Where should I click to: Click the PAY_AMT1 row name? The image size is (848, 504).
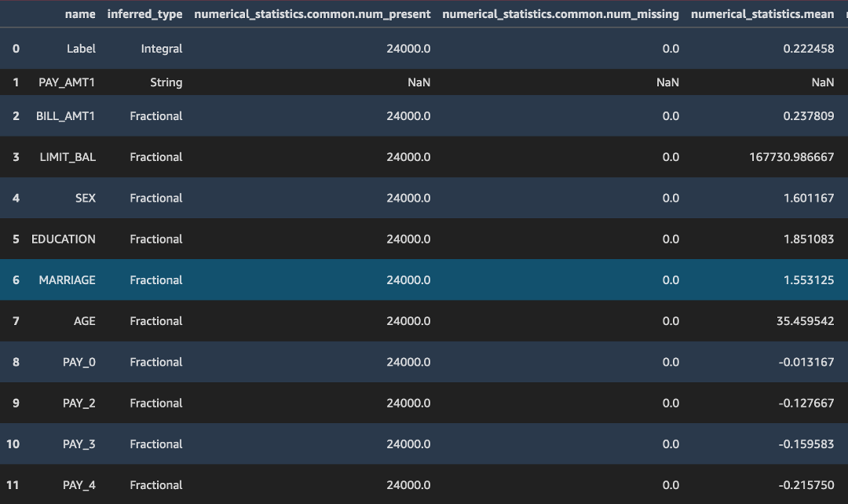[x=67, y=82]
